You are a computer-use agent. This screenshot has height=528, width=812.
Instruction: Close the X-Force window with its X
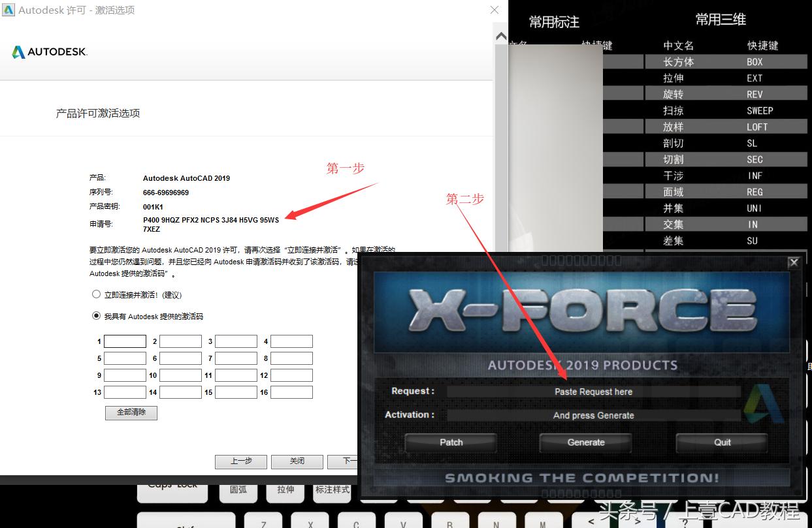click(794, 262)
